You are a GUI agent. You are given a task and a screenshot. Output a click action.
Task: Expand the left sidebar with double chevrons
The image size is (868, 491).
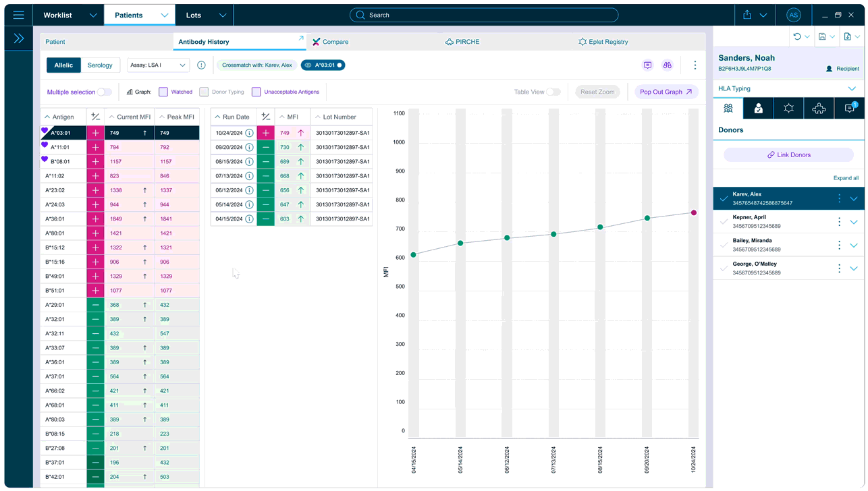coord(18,38)
